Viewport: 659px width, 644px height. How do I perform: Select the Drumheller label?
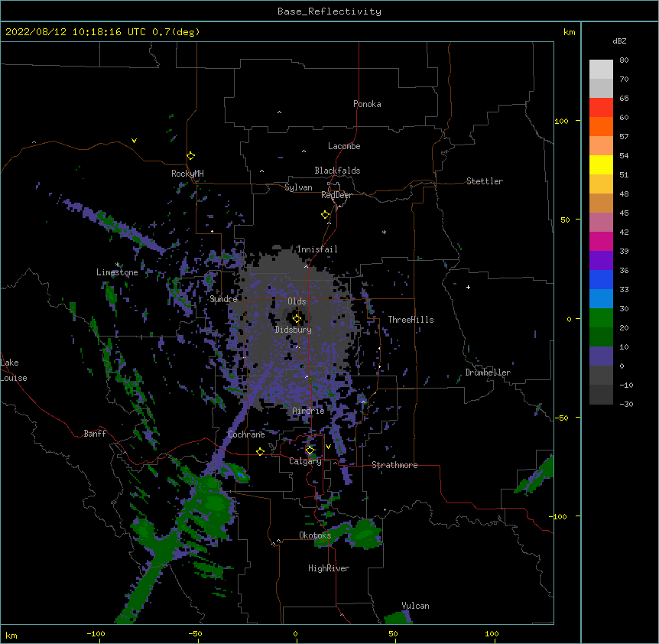[x=488, y=372]
